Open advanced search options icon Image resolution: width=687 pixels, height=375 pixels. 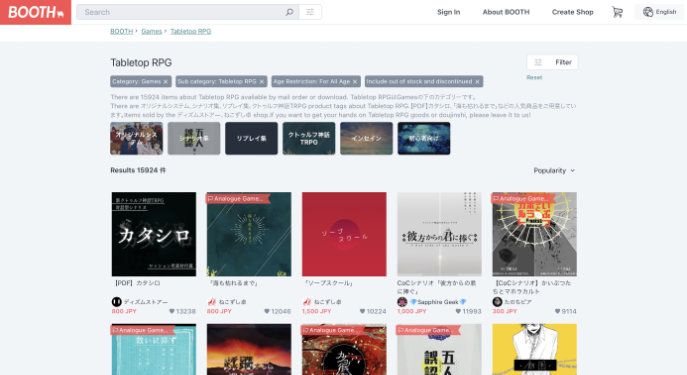click(310, 12)
